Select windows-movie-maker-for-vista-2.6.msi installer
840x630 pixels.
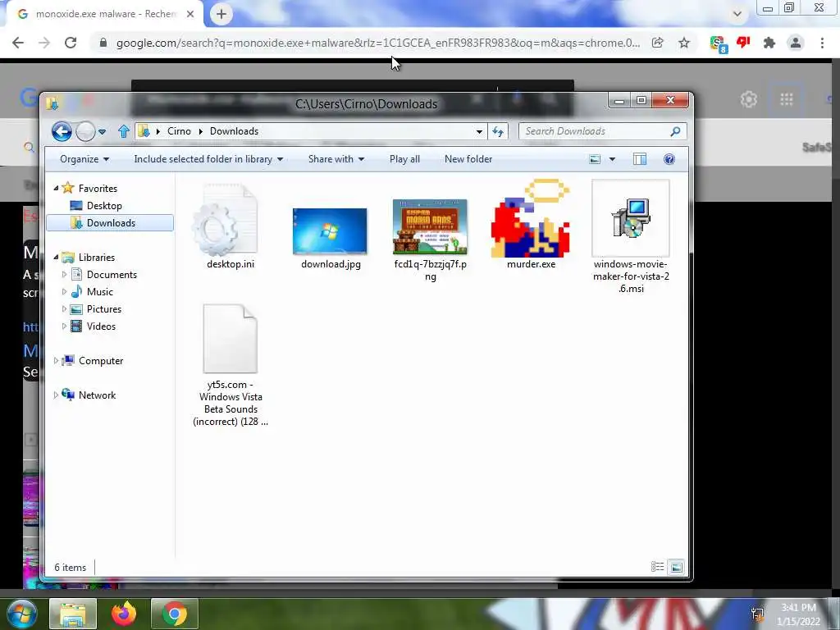click(x=631, y=218)
